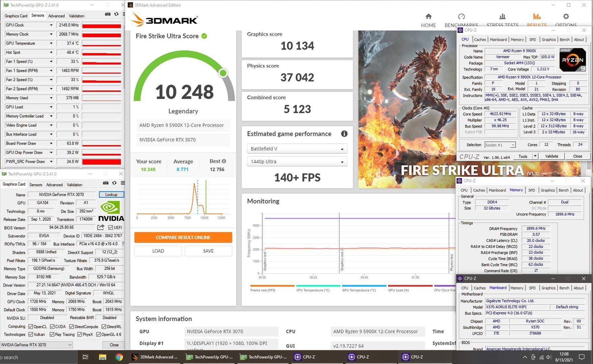Click the BIOS share/export icon in GPU-Z
This screenshot has width=593, height=364.
(x=101, y=227)
